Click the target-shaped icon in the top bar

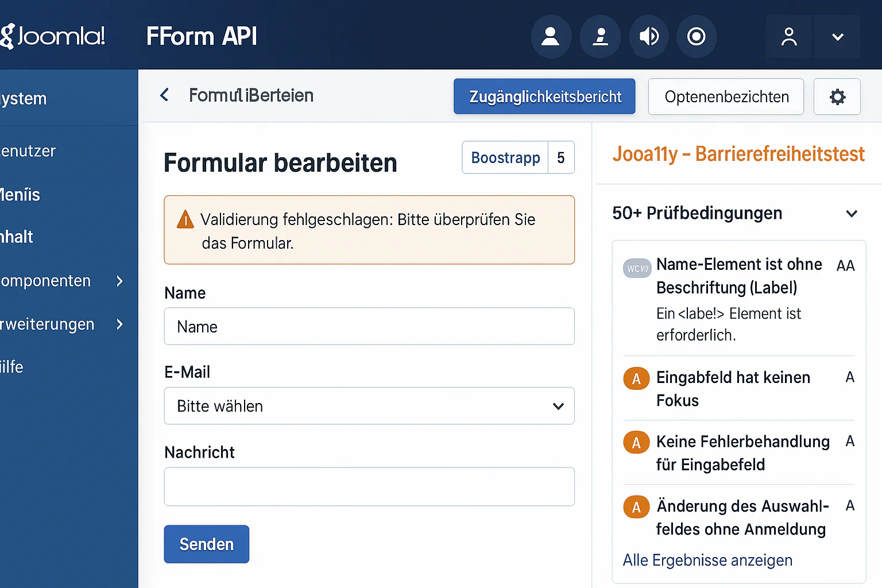click(697, 36)
